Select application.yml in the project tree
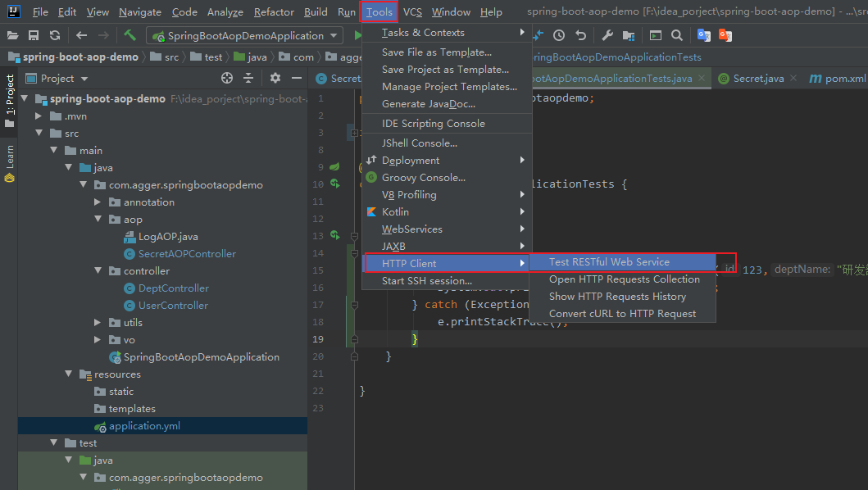 click(x=144, y=425)
